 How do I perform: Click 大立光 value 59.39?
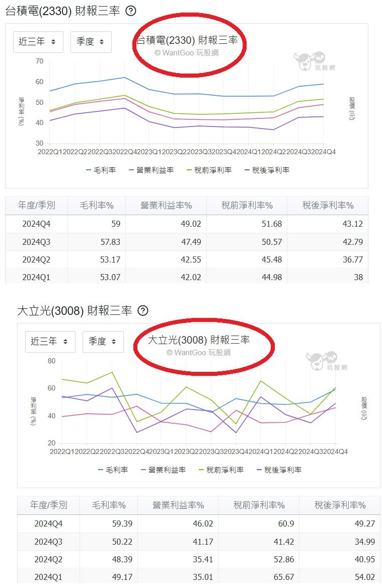(x=122, y=524)
